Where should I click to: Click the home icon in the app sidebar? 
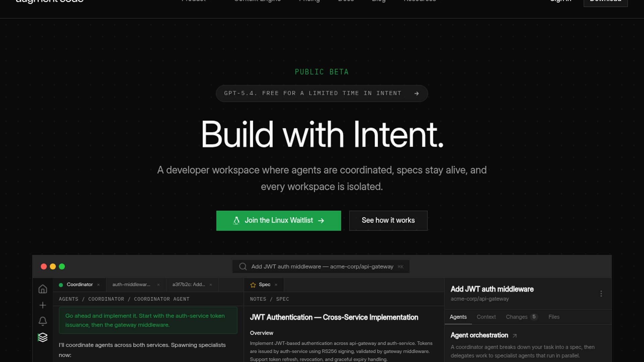tap(43, 289)
